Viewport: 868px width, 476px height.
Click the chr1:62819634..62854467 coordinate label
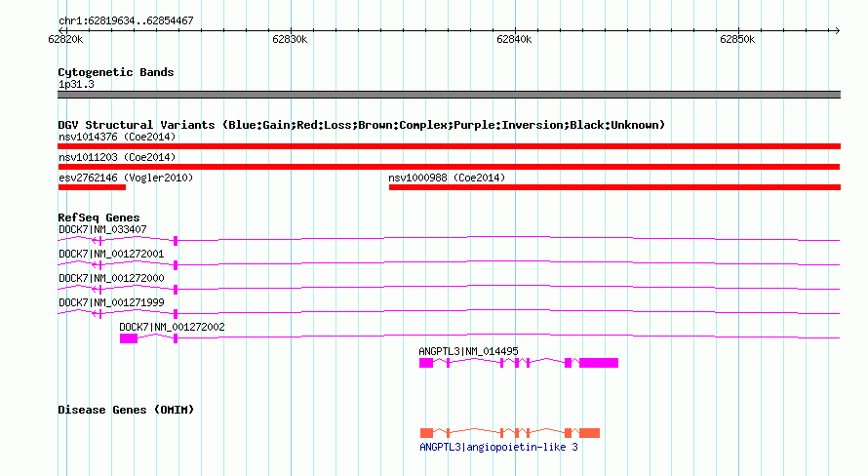[x=126, y=20]
